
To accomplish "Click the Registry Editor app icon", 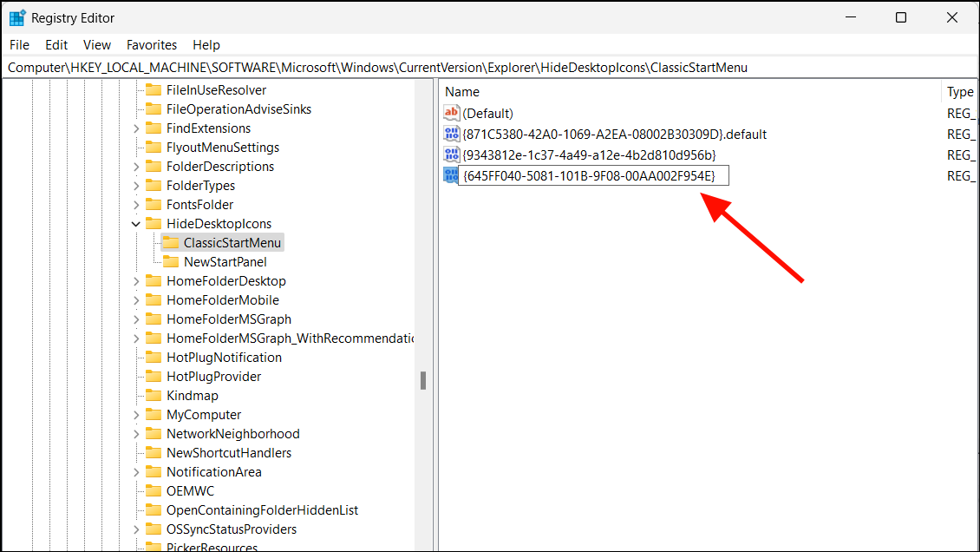I will [x=17, y=17].
